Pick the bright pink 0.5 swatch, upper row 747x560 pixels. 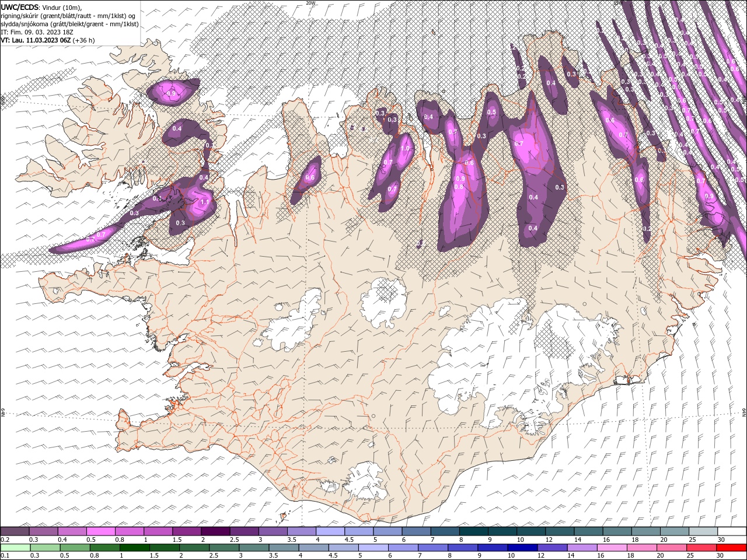(x=100, y=531)
